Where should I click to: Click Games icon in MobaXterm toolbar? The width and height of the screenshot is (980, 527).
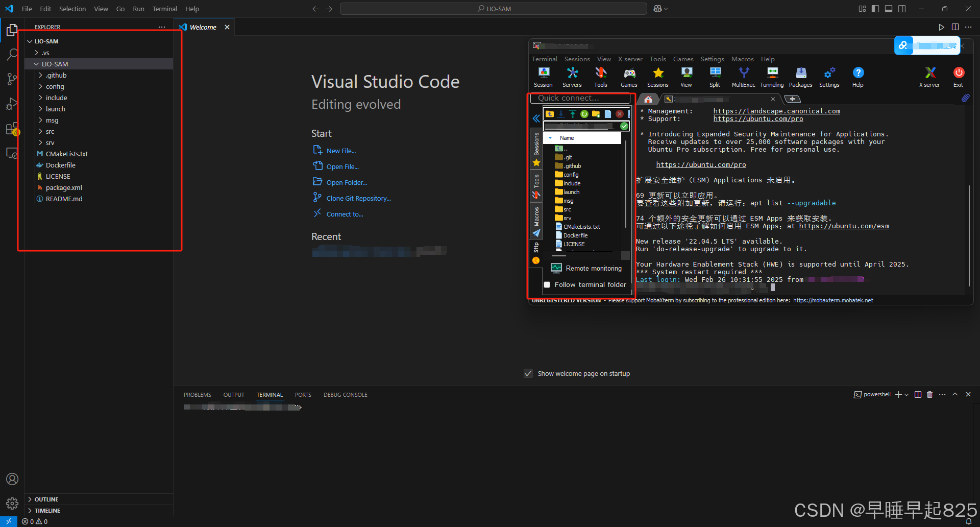point(629,77)
